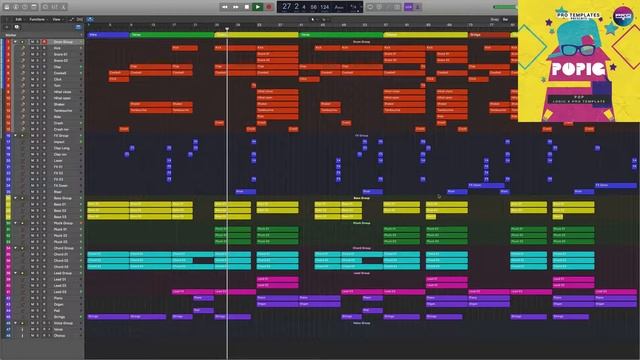Mute the Kick track
This screenshot has height=360, width=640.
click(32, 48)
